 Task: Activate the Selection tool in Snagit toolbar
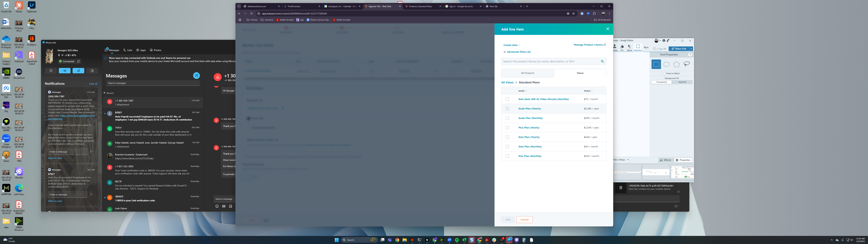click(x=638, y=47)
